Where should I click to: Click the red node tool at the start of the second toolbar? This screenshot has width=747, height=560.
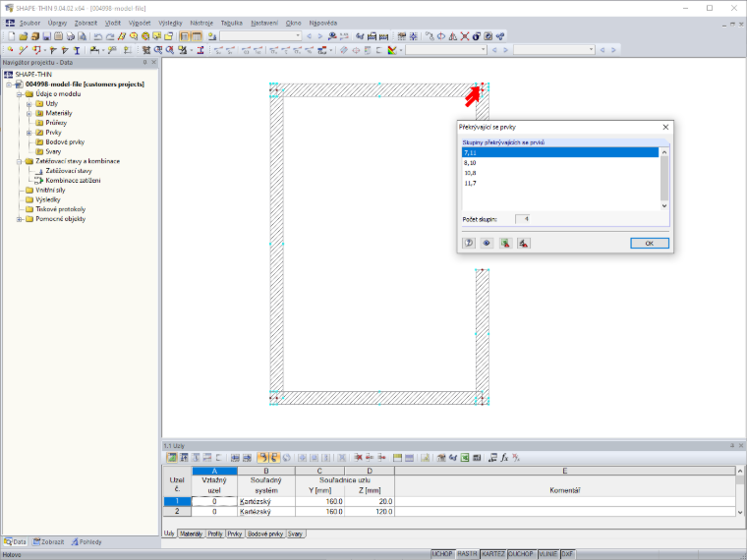(x=11, y=50)
